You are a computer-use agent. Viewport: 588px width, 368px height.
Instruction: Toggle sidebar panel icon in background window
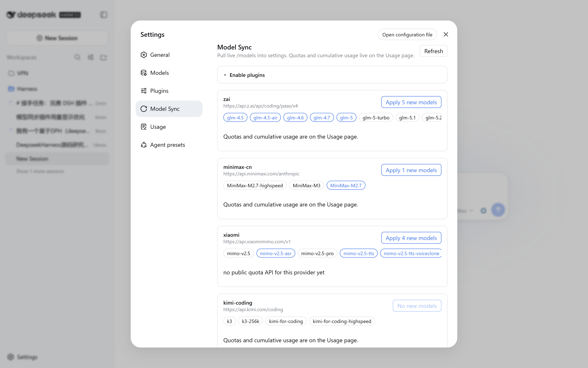(104, 15)
